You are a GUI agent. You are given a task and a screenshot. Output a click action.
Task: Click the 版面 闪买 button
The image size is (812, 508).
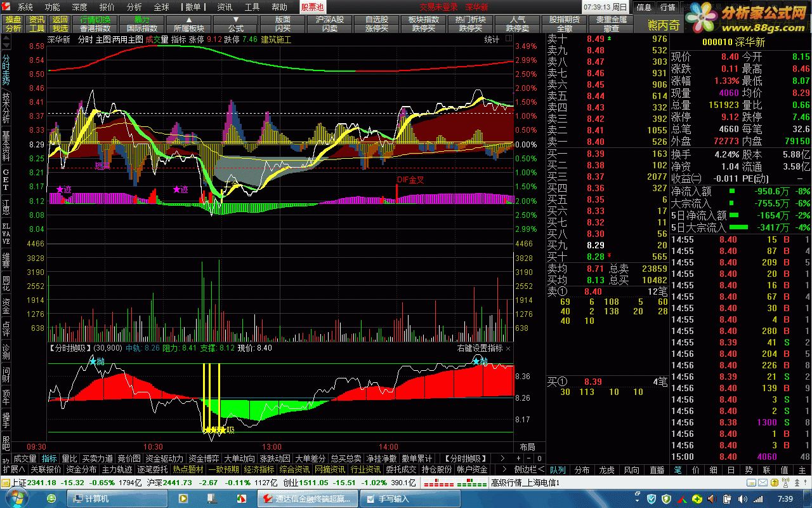tap(283, 24)
